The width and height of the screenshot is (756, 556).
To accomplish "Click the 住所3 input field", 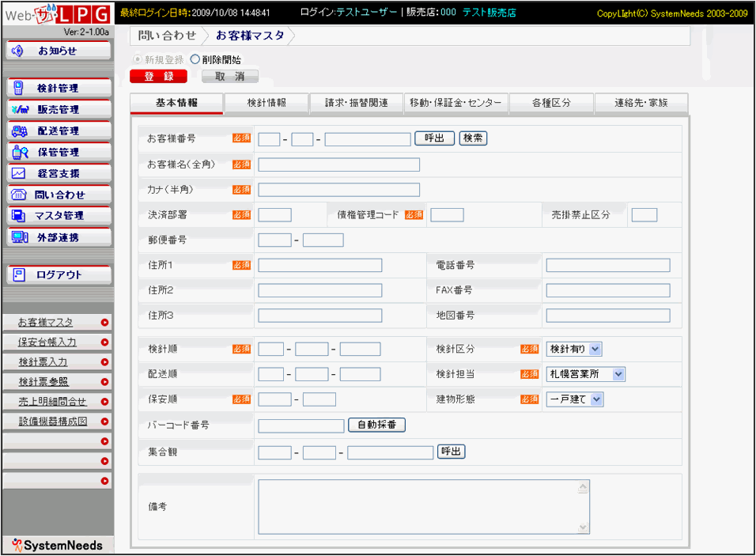I will point(320,316).
